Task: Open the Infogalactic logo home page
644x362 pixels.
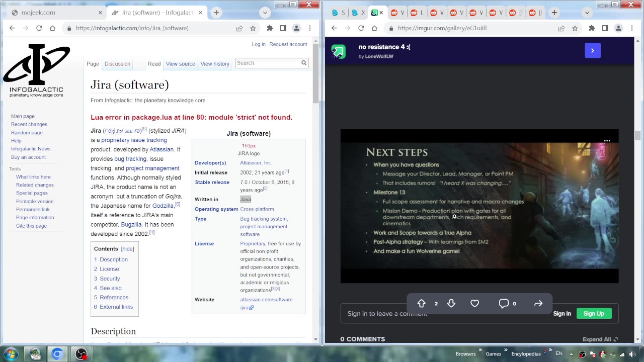Action: coord(37,70)
